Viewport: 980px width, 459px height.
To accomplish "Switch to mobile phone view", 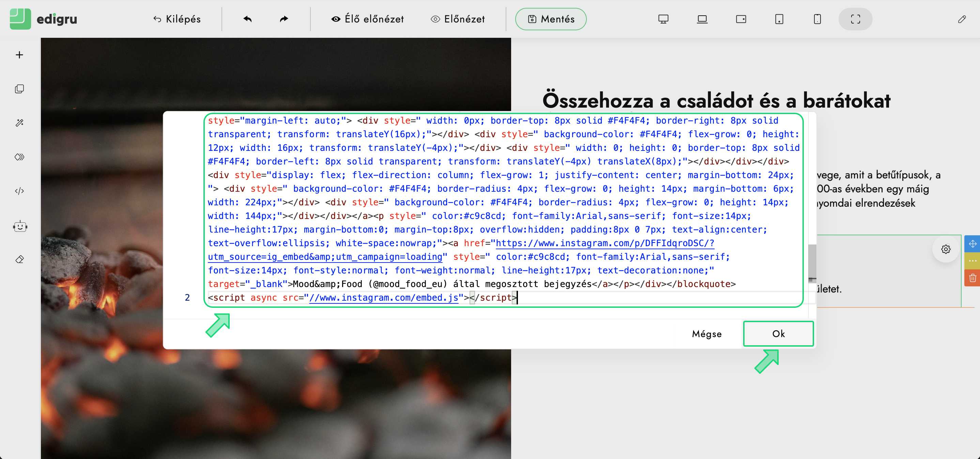I will pos(817,19).
